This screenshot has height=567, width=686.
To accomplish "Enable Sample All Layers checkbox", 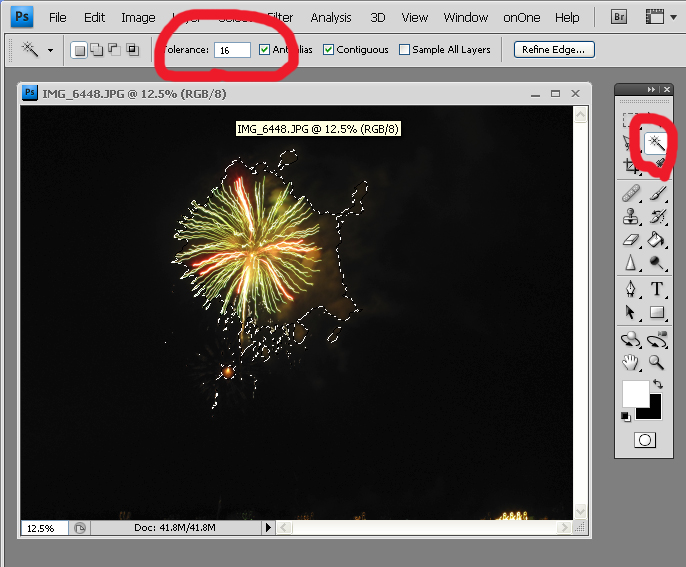I will 404,50.
